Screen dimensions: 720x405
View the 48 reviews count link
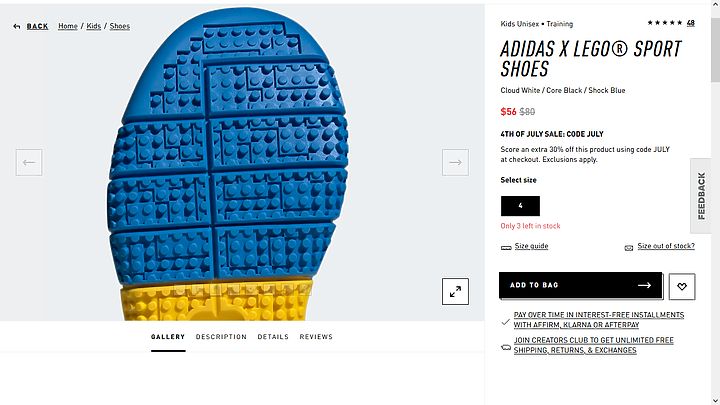[691, 22]
